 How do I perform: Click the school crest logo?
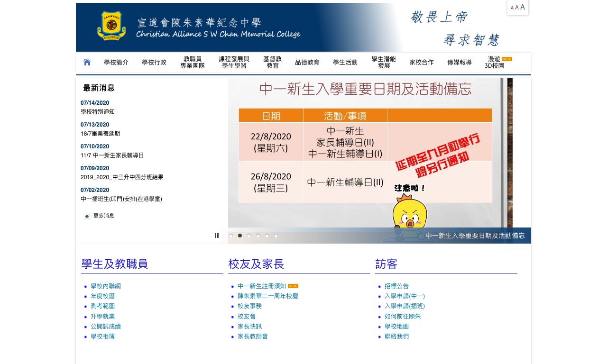click(111, 26)
